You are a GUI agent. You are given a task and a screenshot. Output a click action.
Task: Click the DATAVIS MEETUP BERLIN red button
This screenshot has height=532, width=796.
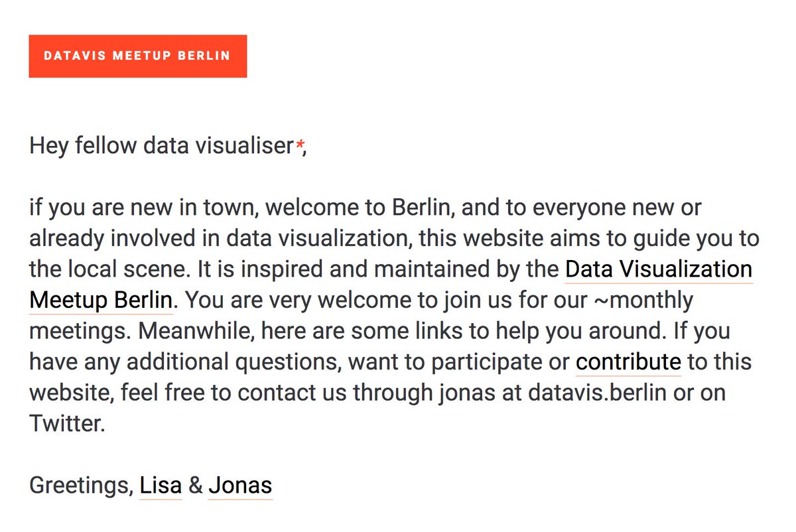(x=137, y=56)
